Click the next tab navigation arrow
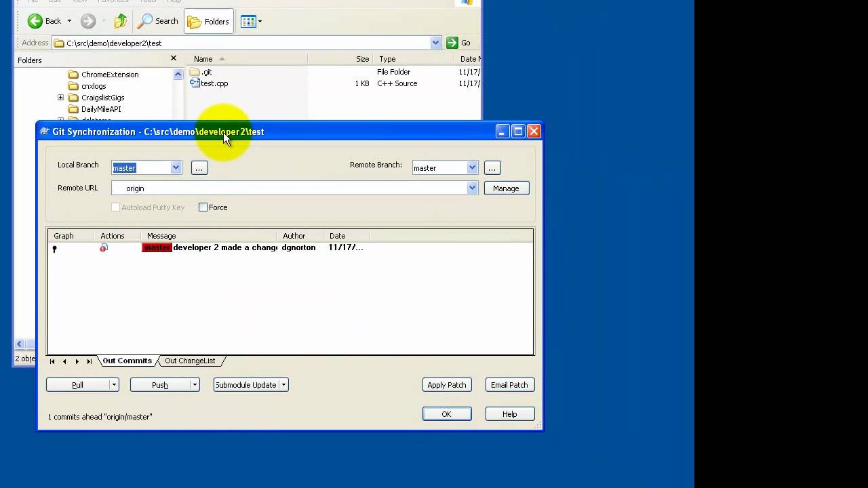The width and height of the screenshot is (868, 488). (77, 361)
